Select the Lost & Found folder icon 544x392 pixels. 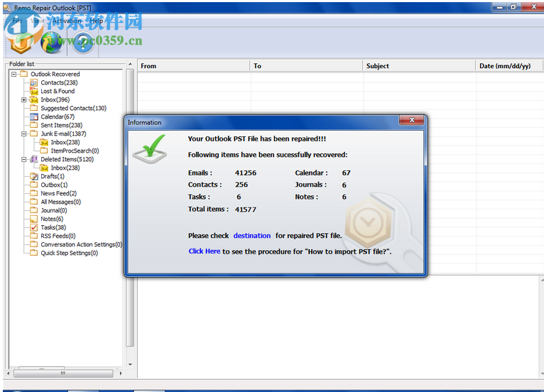click(x=33, y=91)
